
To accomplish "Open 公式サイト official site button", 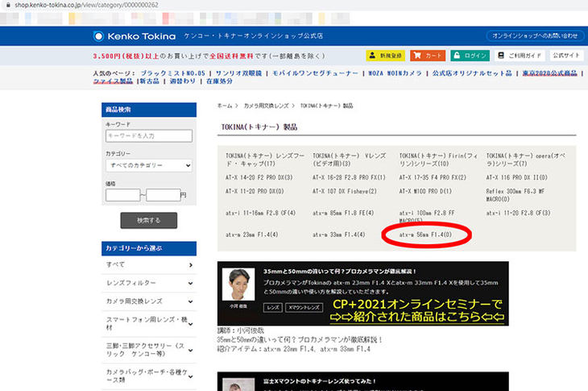I will coord(565,56).
